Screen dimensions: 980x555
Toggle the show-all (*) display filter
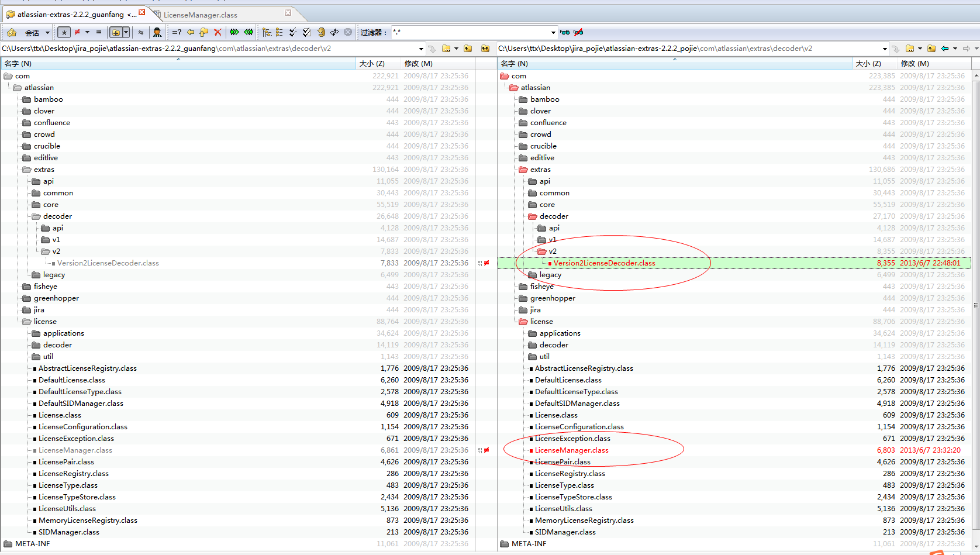[x=64, y=32]
